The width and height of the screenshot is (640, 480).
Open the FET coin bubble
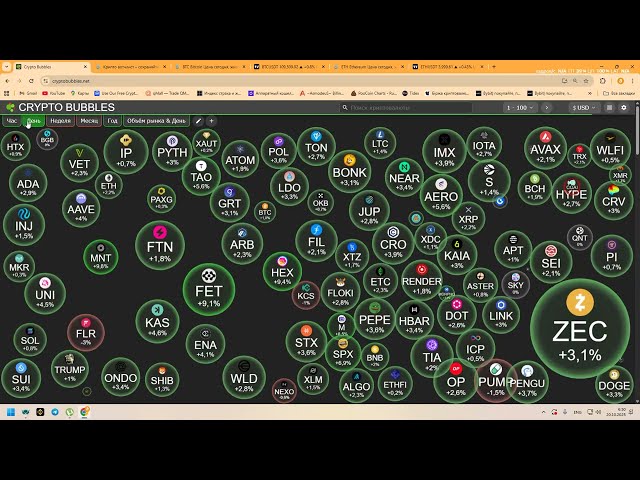(x=209, y=289)
